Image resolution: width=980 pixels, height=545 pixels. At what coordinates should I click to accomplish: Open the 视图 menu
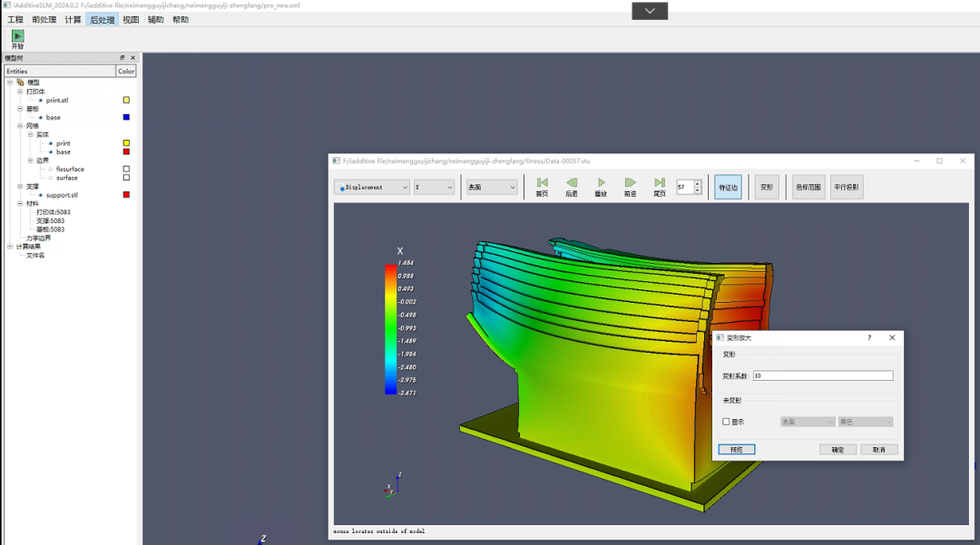point(131,19)
